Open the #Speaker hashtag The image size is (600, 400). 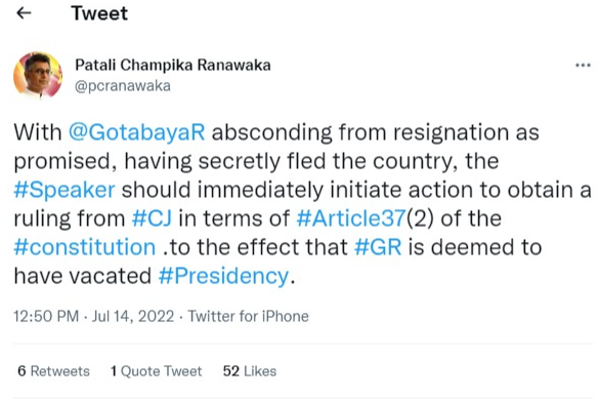(64, 189)
